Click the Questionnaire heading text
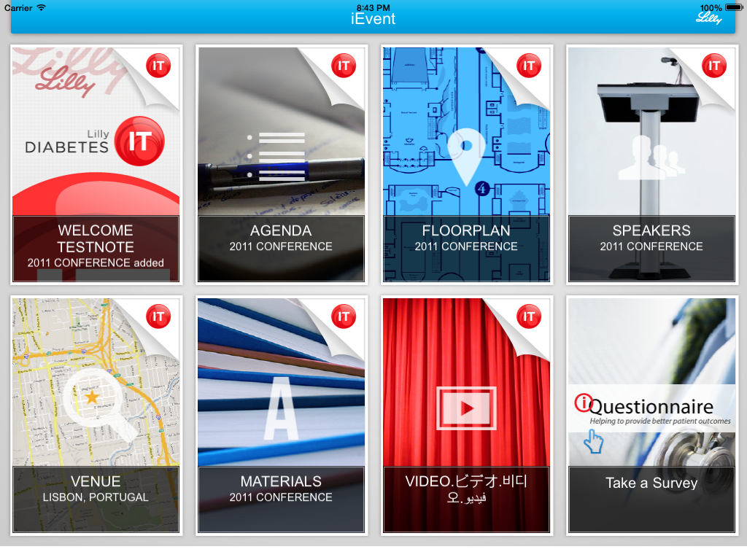 (x=651, y=407)
